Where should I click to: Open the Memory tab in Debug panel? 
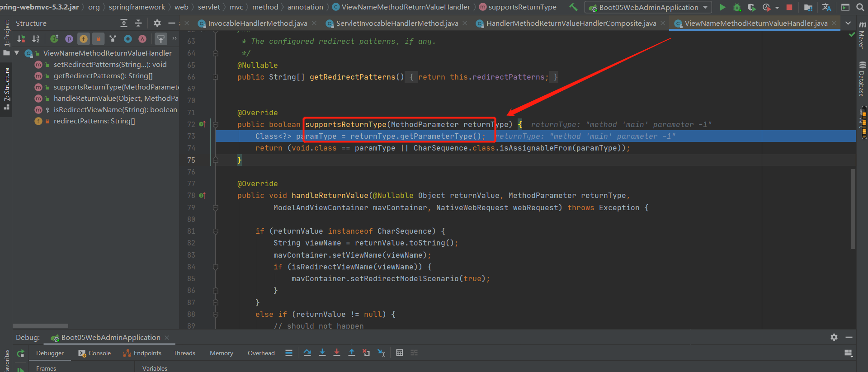pyautogui.click(x=222, y=353)
